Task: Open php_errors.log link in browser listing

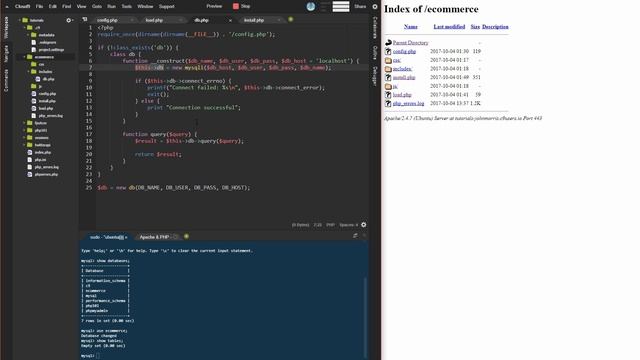Action: pos(408,103)
